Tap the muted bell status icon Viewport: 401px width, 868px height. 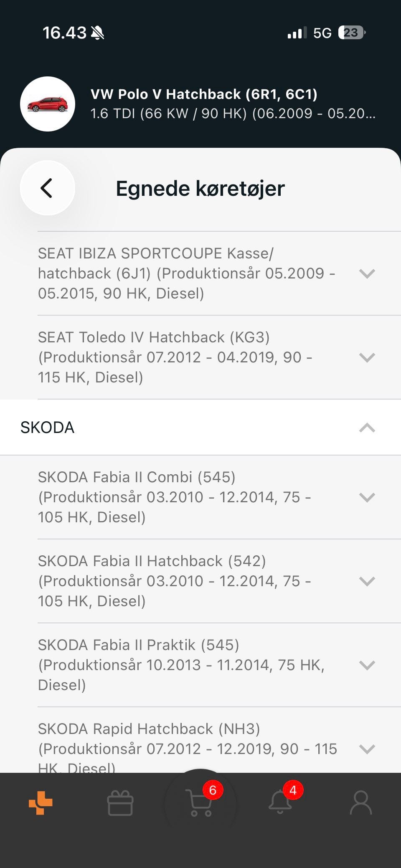point(97,33)
